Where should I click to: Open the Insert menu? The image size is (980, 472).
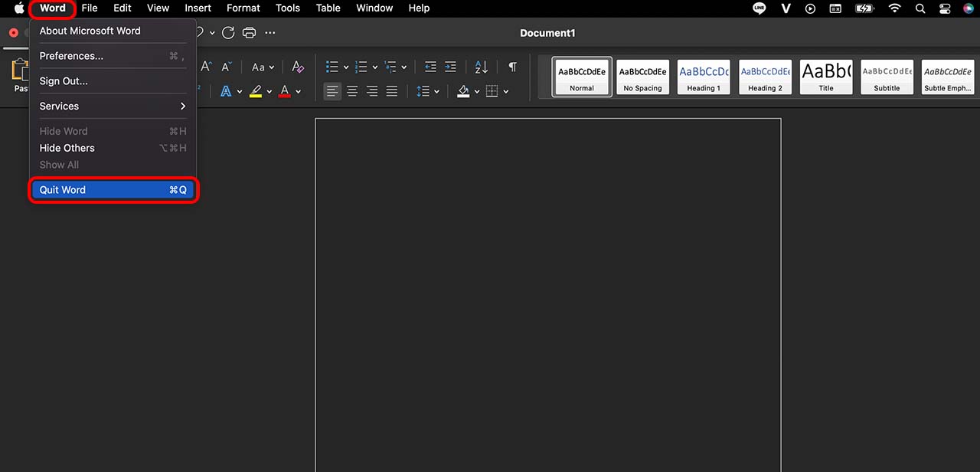coord(198,8)
